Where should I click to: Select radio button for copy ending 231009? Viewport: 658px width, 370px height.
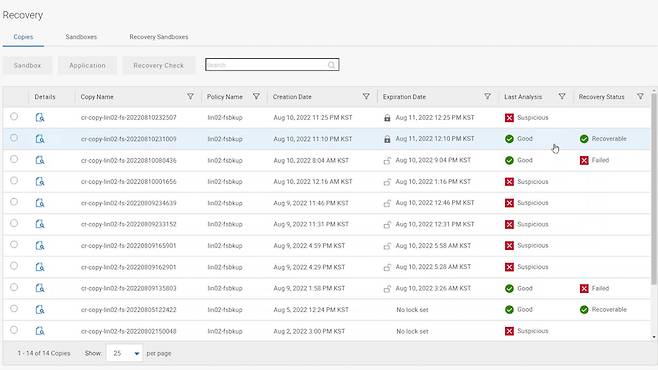[x=14, y=138]
